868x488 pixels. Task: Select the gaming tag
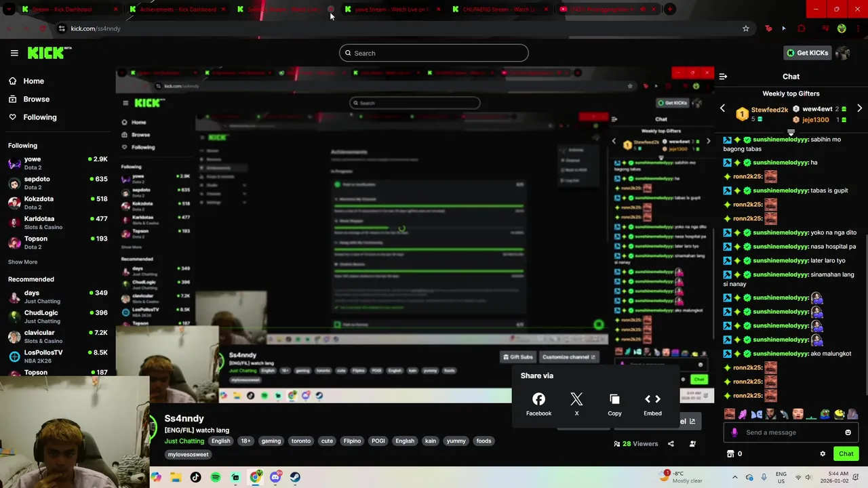(271, 441)
